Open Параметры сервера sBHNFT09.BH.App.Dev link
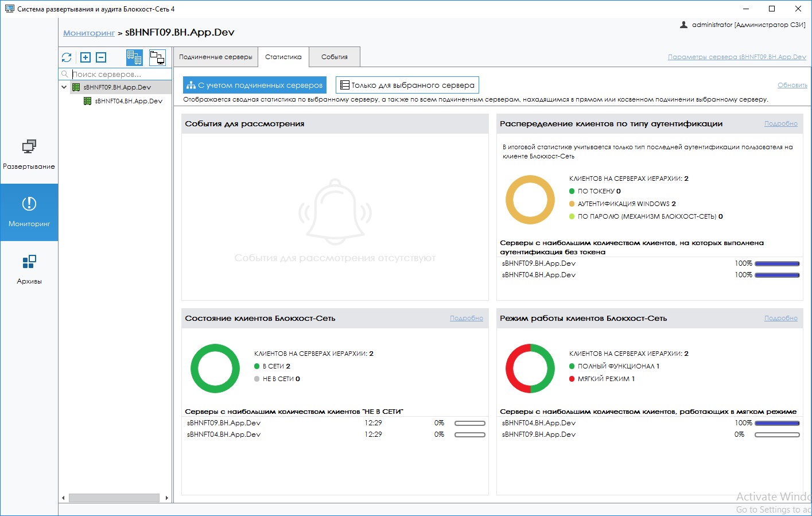This screenshot has width=812, height=516. click(x=736, y=57)
